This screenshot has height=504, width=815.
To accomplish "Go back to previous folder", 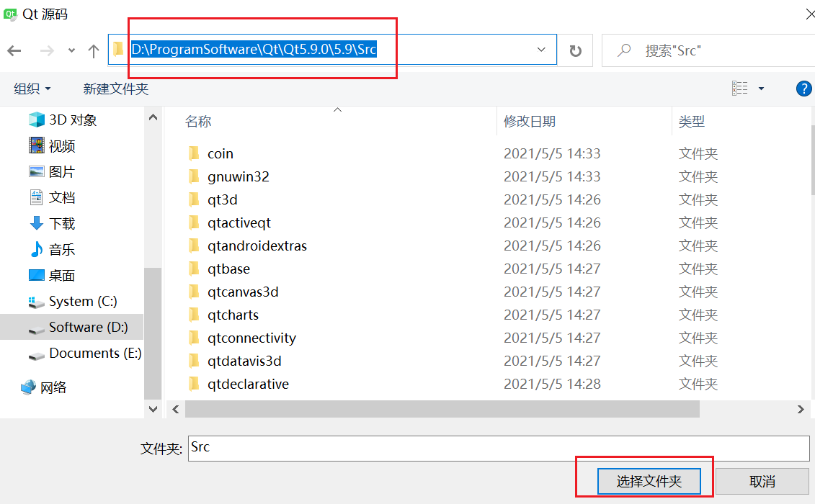I will [14, 51].
